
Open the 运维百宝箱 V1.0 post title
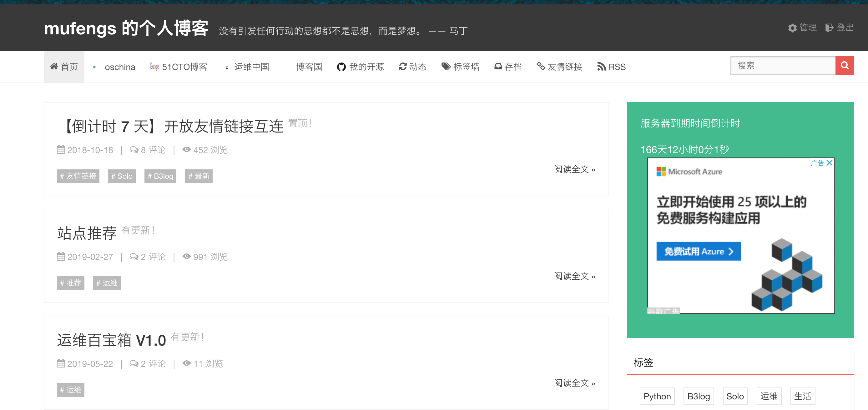112,340
